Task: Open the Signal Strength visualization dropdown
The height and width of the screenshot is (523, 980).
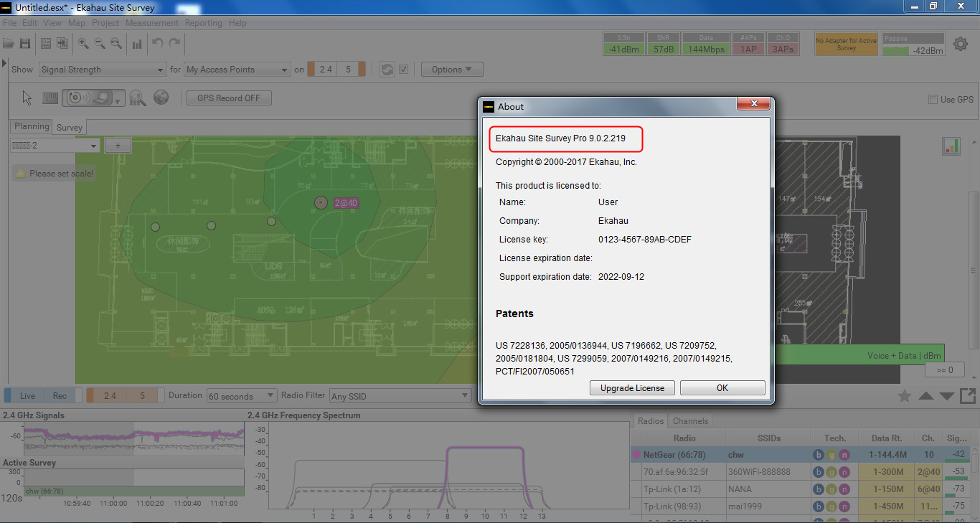Action: pos(102,70)
